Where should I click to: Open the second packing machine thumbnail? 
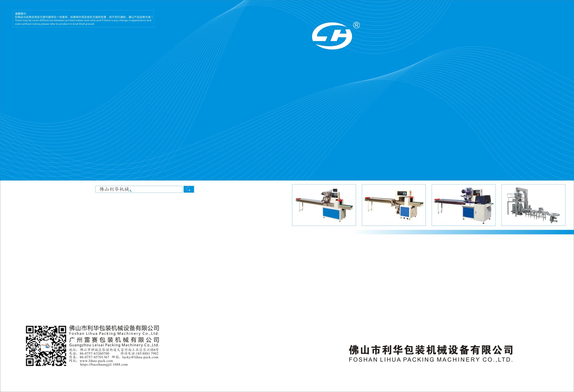tap(394, 205)
